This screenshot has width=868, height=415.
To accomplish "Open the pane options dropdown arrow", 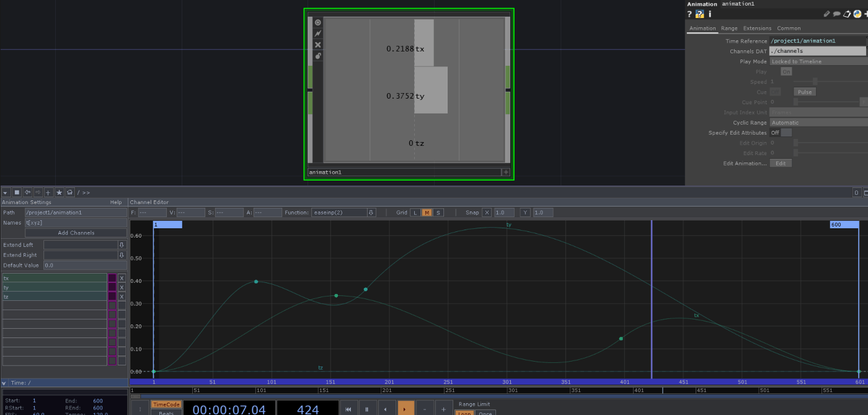I will tap(6, 193).
